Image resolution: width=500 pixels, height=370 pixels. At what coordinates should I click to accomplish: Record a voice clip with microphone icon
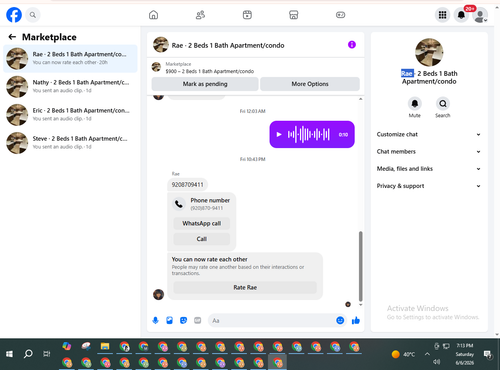point(155,321)
